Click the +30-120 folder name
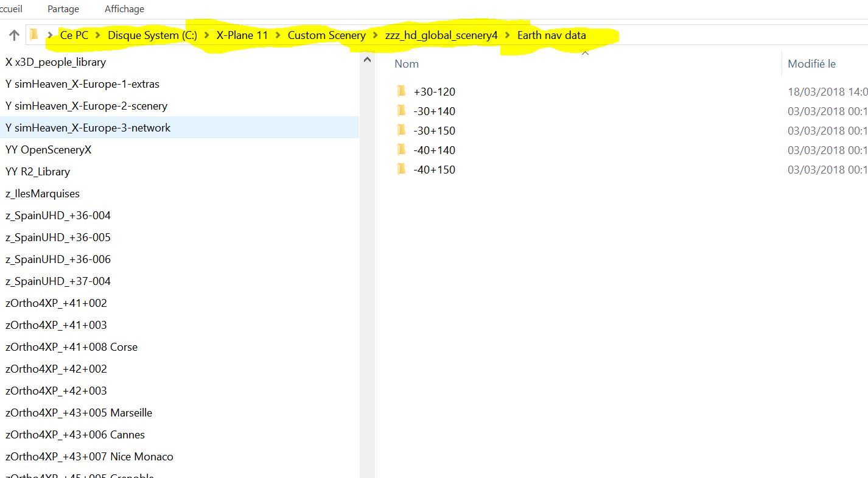The width and height of the screenshot is (868, 478). 435,92
